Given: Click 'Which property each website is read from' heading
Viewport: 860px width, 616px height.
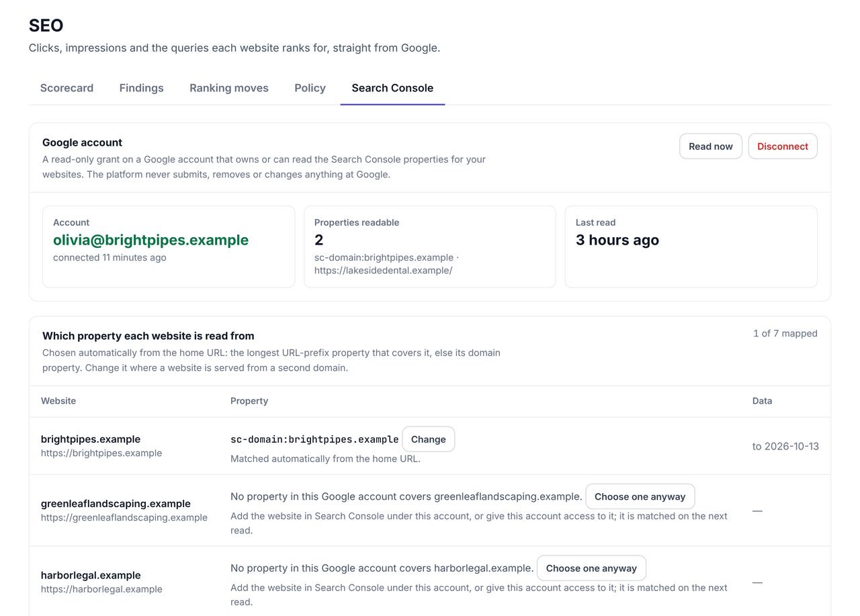Looking at the screenshot, I should [x=148, y=336].
